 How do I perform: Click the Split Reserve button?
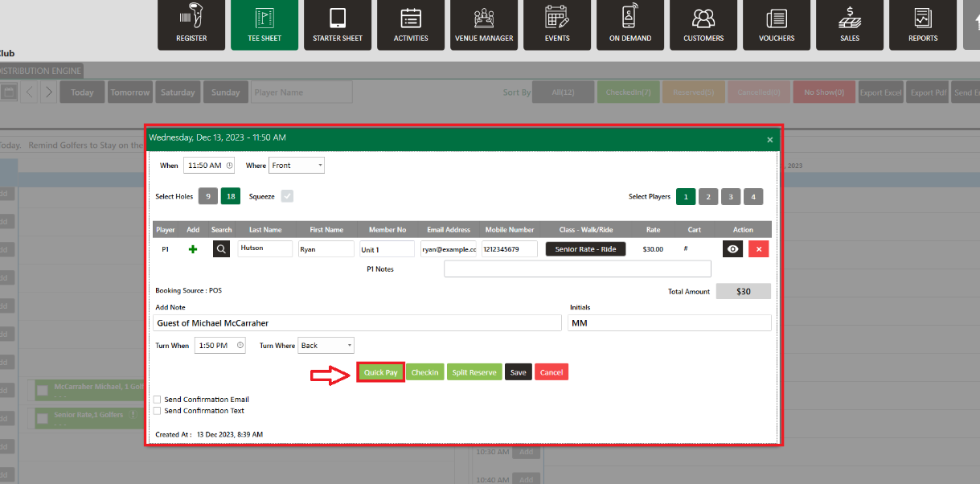[x=474, y=372]
